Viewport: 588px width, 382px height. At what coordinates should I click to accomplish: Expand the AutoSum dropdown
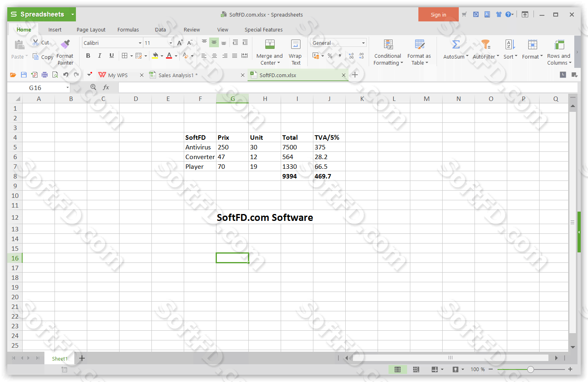click(467, 57)
